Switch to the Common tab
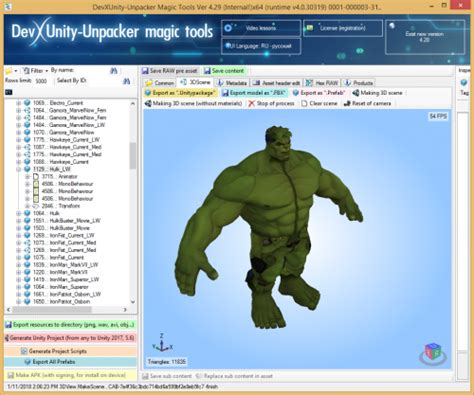The height and width of the screenshot is (395, 474). coord(160,83)
